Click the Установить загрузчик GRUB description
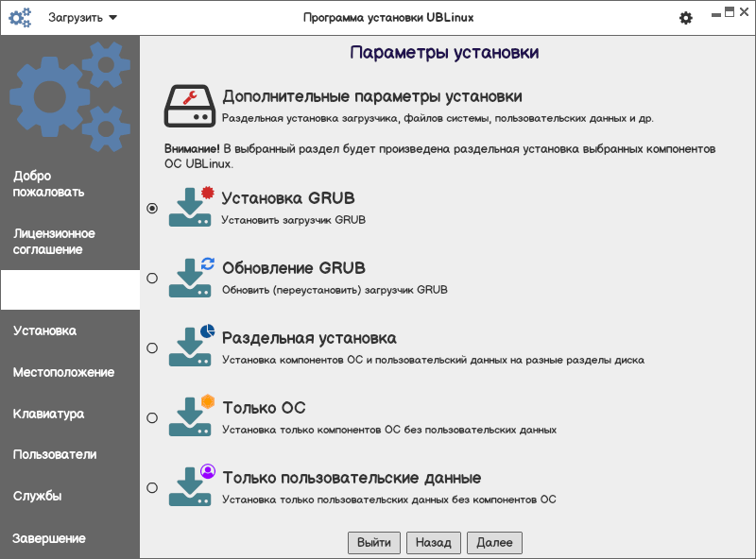The width and height of the screenshot is (756, 559). click(x=293, y=220)
